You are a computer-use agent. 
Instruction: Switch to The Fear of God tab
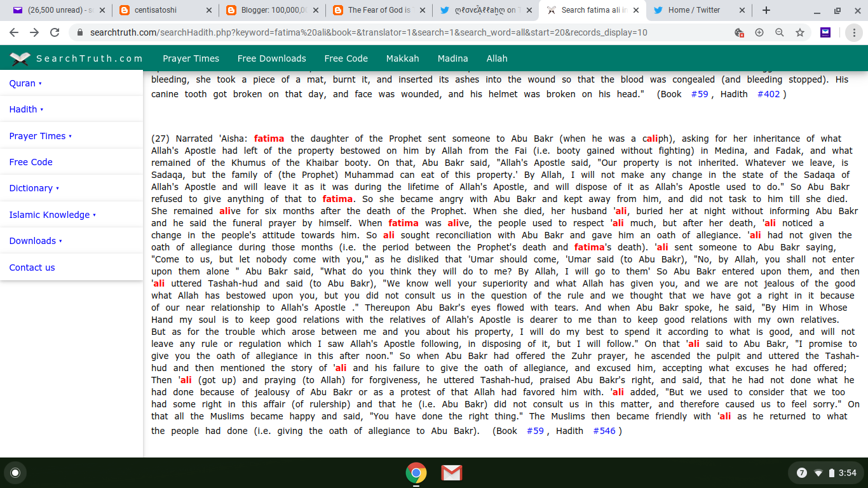379,10
